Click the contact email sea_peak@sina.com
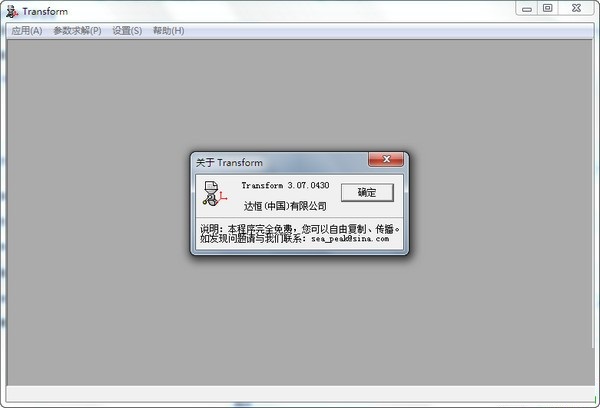 [350, 239]
